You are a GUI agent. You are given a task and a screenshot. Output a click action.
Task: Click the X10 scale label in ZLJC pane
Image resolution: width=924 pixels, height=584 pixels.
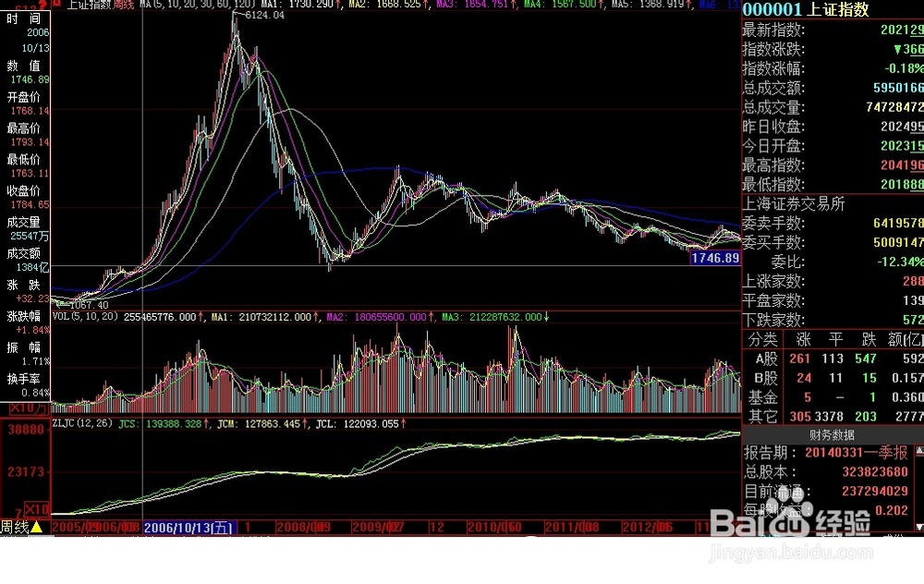37,509
